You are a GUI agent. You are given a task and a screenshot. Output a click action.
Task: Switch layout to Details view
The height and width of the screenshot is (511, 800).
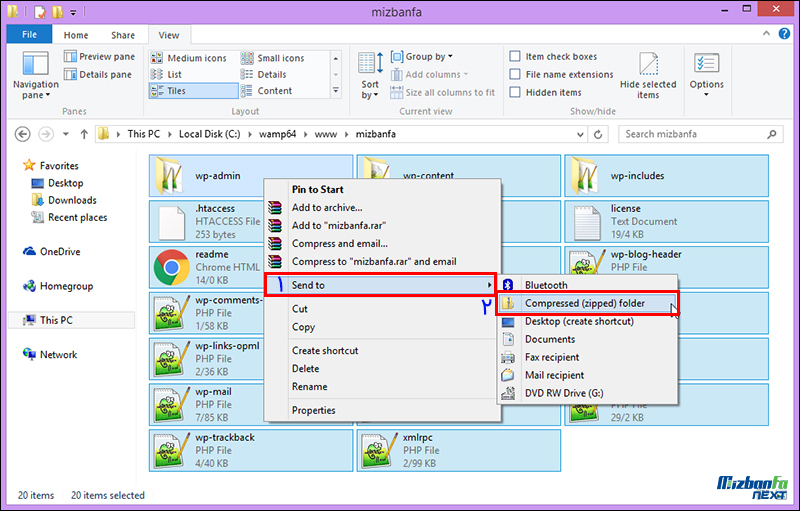click(263, 74)
